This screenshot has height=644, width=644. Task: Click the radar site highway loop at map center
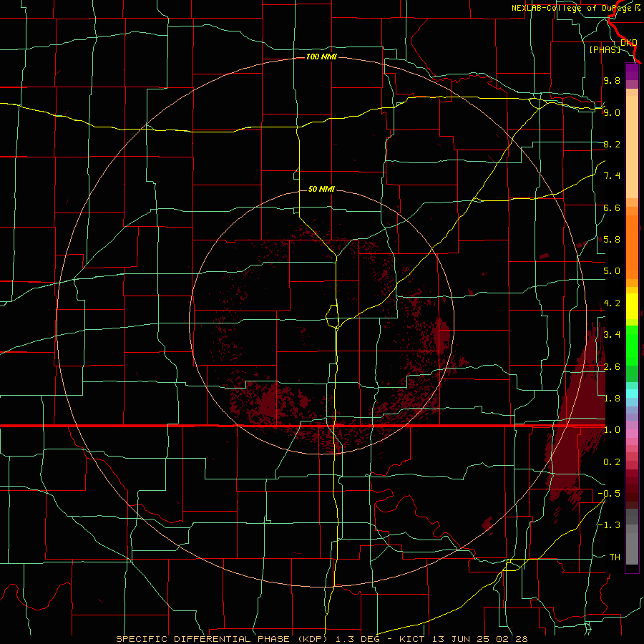click(x=332, y=316)
